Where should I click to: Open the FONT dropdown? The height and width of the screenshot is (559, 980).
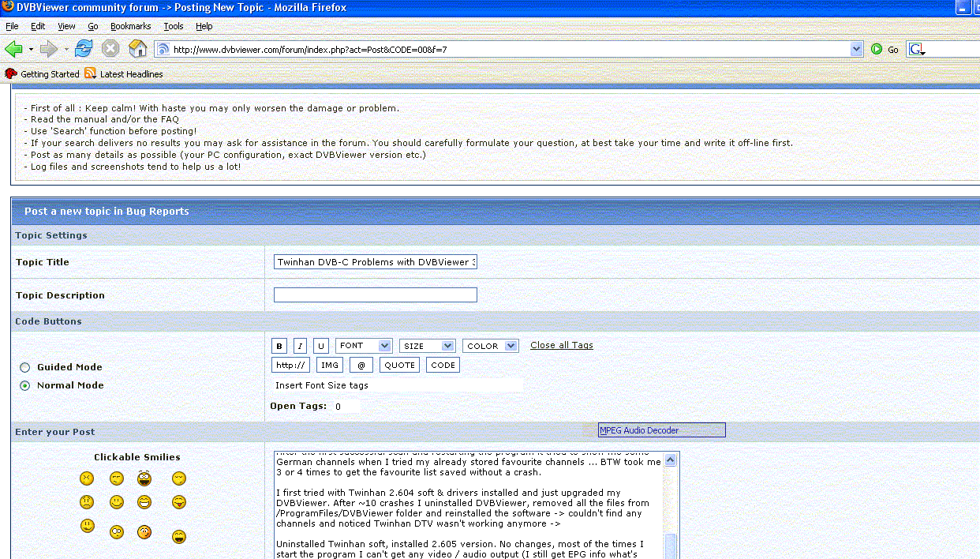pyautogui.click(x=364, y=346)
